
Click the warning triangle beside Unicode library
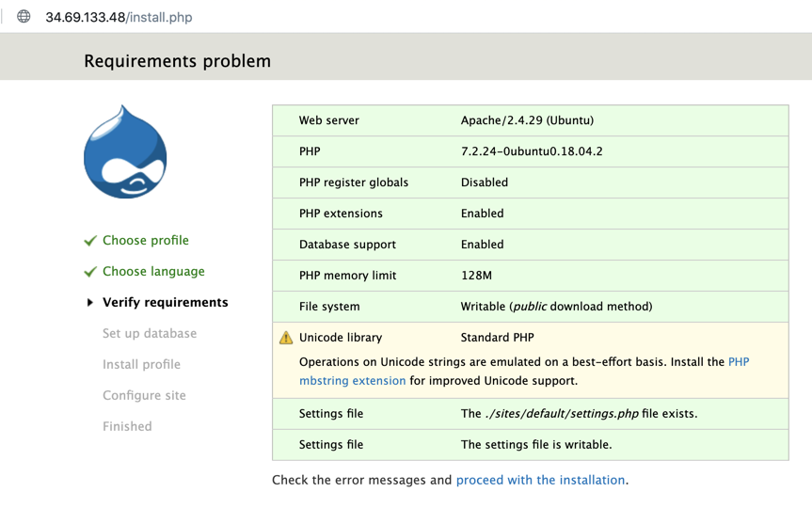click(x=286, y=338)
